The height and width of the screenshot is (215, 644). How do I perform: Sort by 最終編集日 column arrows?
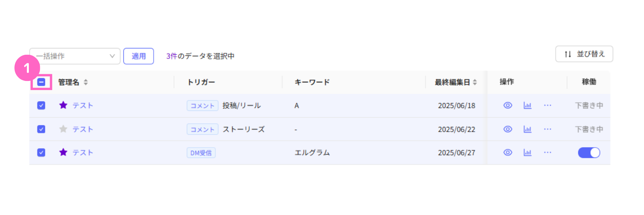[x=475, y=82]
